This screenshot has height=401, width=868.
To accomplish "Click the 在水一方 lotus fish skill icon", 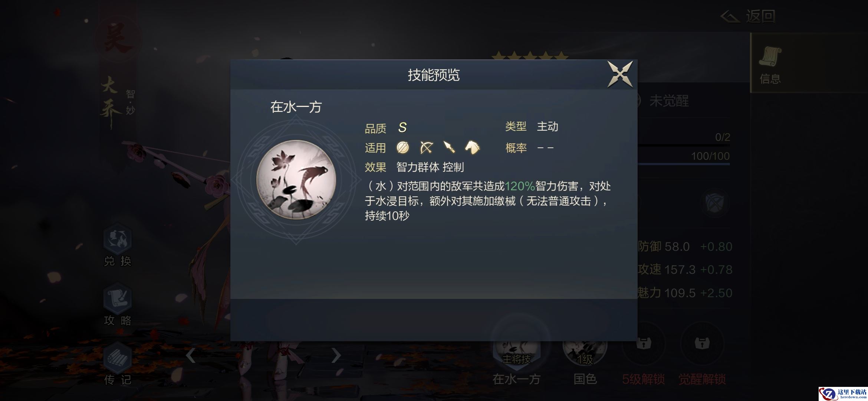I will [x=296, y=180].
